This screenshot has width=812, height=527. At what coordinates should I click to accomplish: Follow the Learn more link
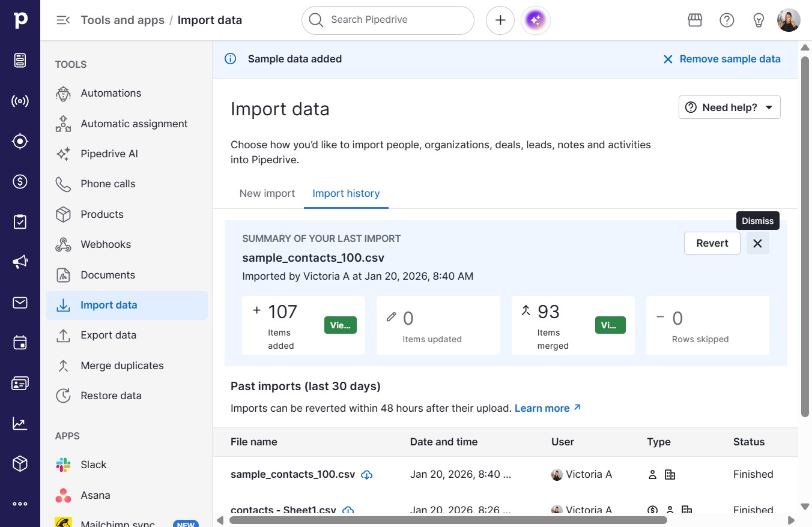click(x=548, y=408)
